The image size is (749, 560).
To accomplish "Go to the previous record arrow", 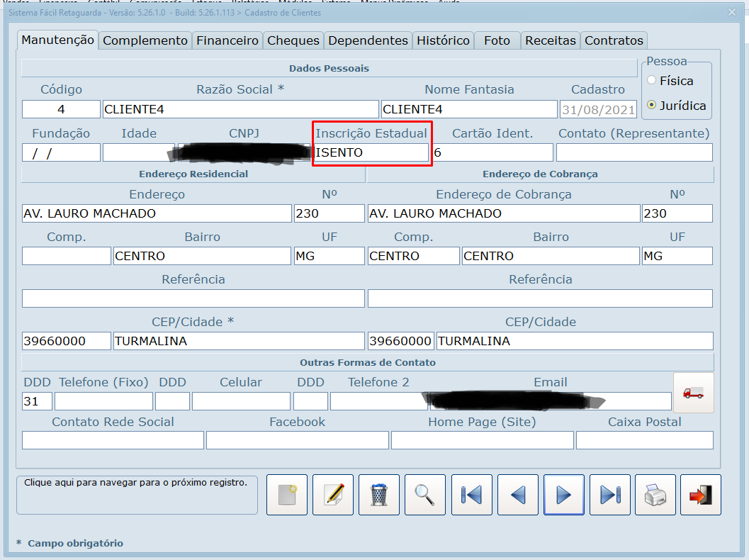I will (518, 495).
